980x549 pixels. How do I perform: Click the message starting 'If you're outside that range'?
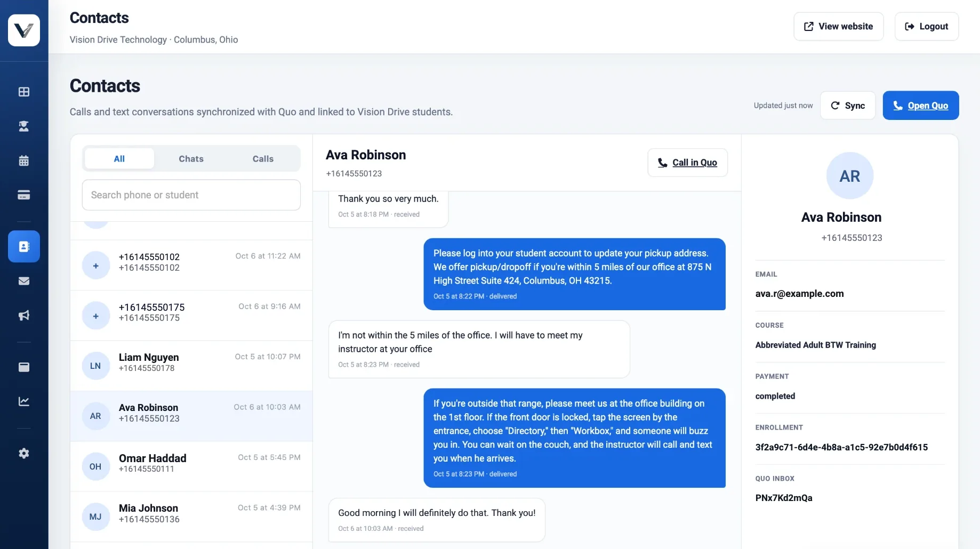tap(575, 438)
